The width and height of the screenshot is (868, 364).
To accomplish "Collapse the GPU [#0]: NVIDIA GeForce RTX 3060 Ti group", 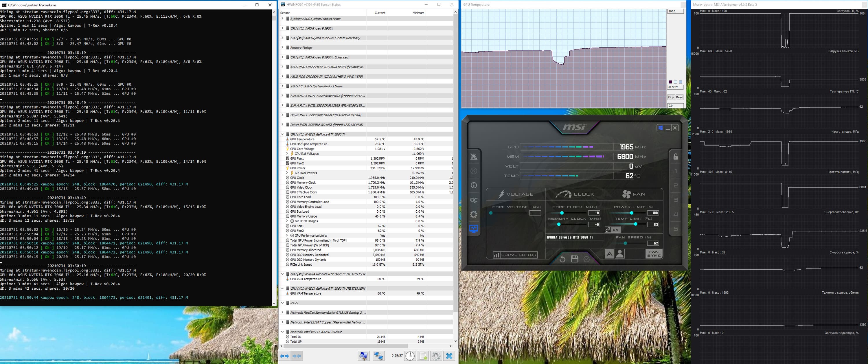I will (282, 134).
